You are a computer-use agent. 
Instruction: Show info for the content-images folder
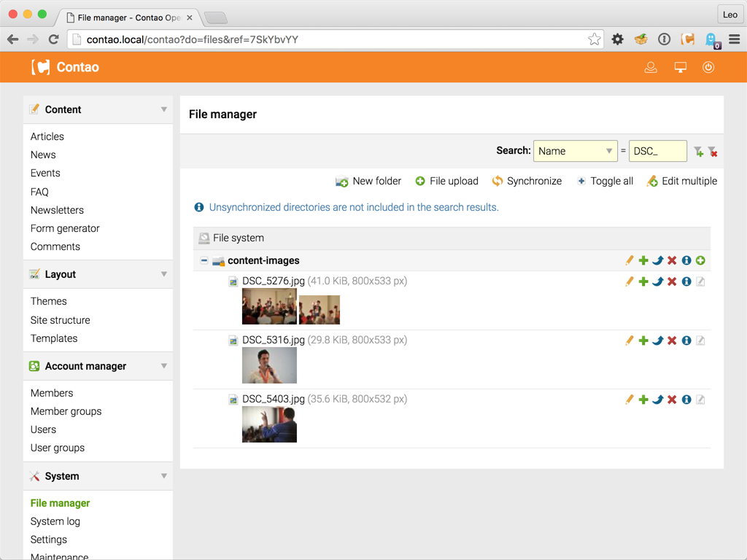(x=686, y=260)
